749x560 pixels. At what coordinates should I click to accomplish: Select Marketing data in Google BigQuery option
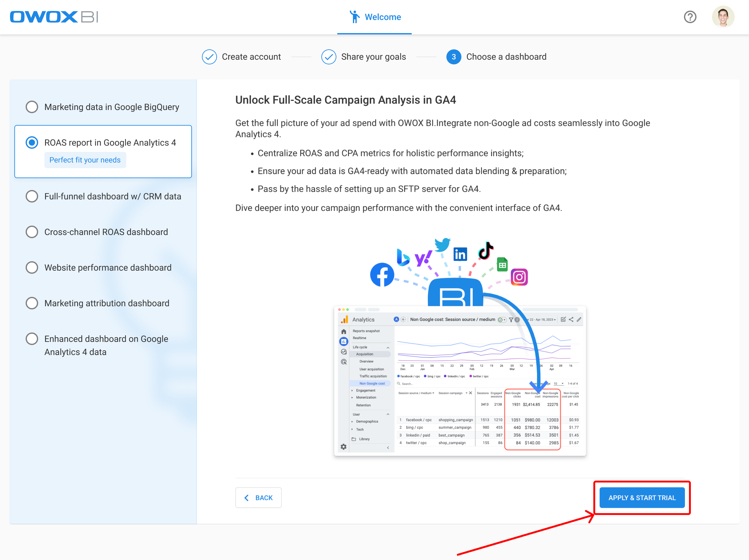pyautogui.click(x=103, y=107)
